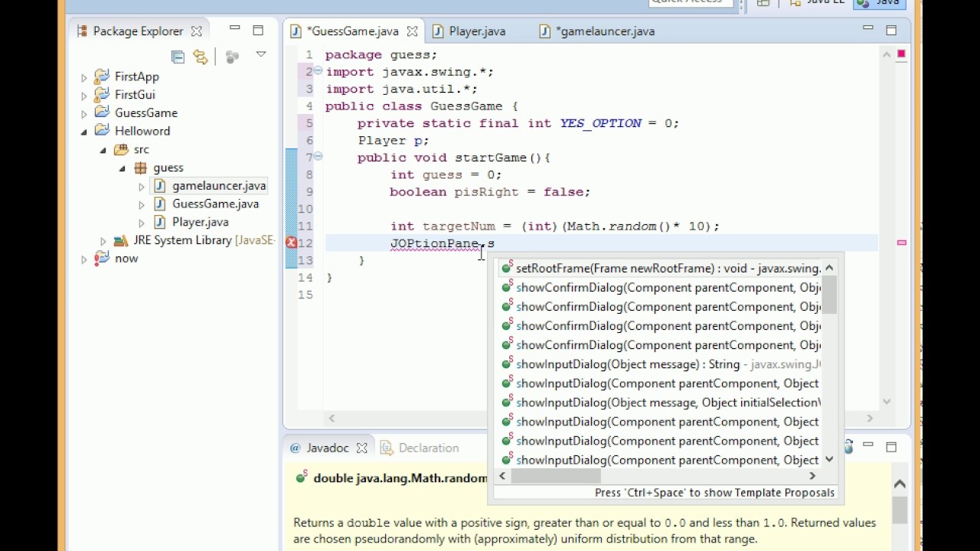The width and height of the screenshot is (980, 551).
Task: Click editor horizontal scroll left arrow
Action: 332,418
